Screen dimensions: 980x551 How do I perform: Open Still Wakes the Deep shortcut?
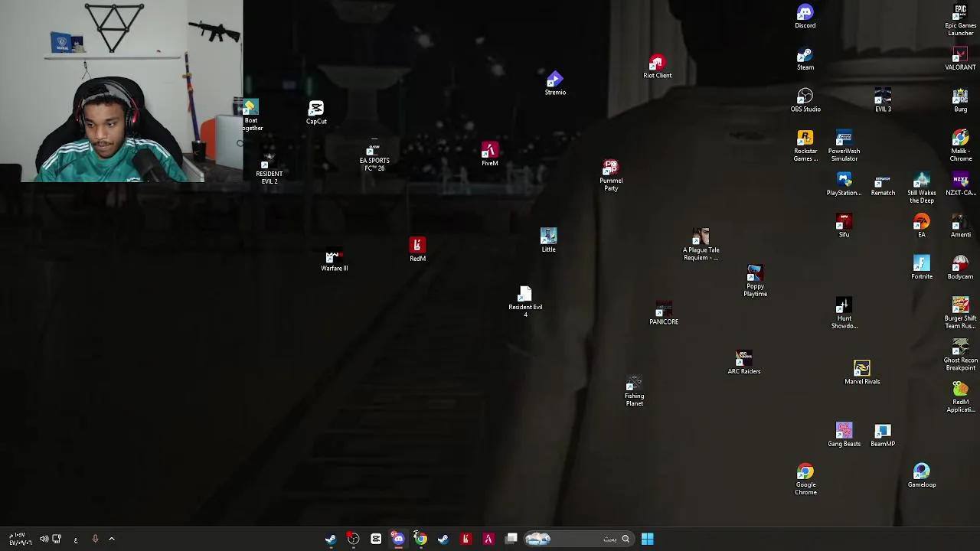[x=922, y=188]
